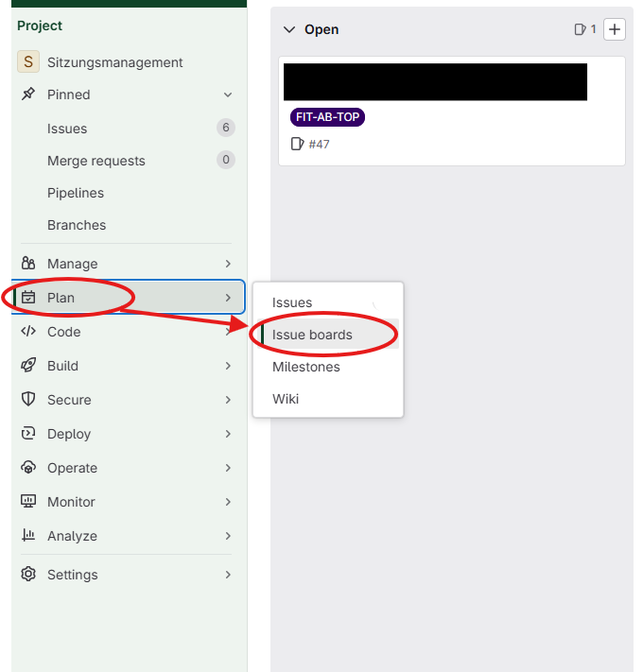Click the Secure shield icon
Viewport: 643px width, 672px height.
28,399
